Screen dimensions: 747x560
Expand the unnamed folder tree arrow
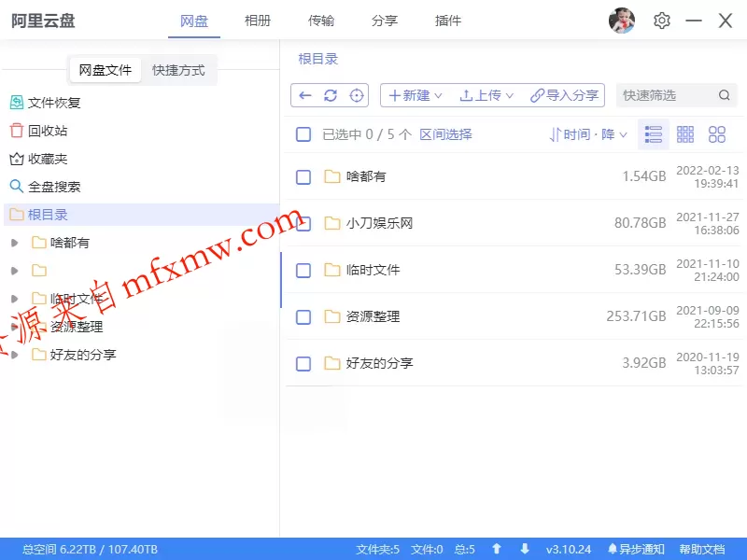[x=14, y=271]
